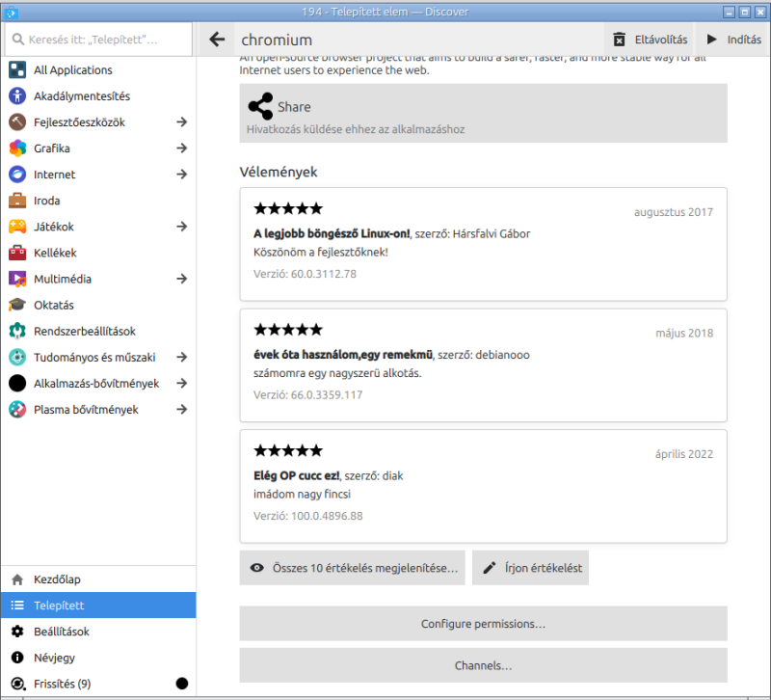
Task: Click the review titled évek óta használom, egy remekmű
Action: [343, 355]
